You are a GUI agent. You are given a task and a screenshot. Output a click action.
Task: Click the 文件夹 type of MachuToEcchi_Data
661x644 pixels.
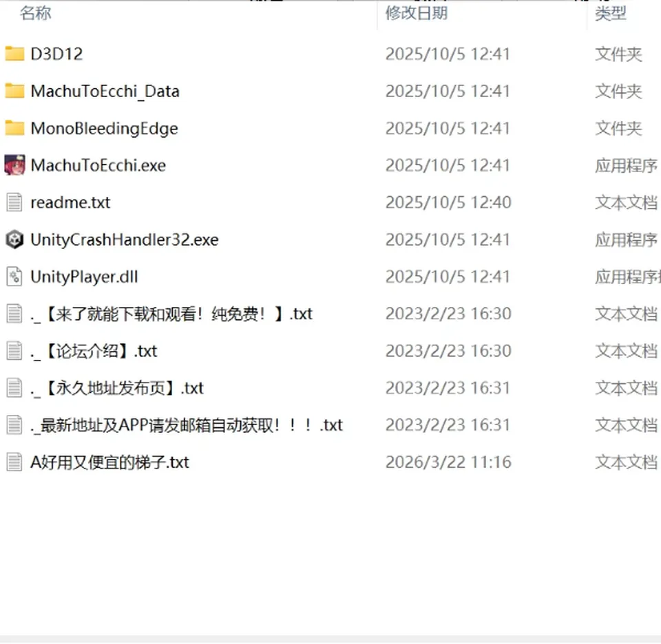click(618, 92)
